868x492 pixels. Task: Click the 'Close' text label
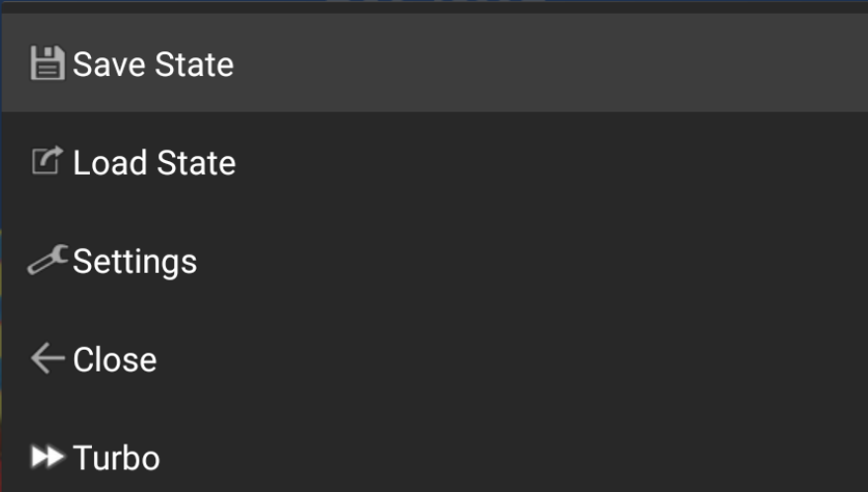coord(115,360)
